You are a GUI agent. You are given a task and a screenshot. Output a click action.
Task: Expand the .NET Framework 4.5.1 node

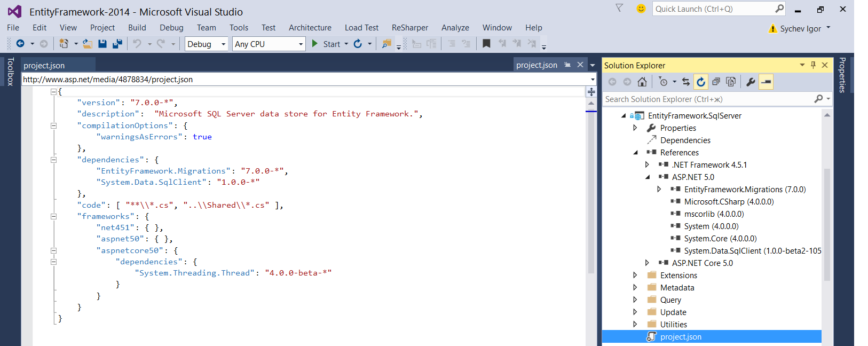tap(647, 164)
